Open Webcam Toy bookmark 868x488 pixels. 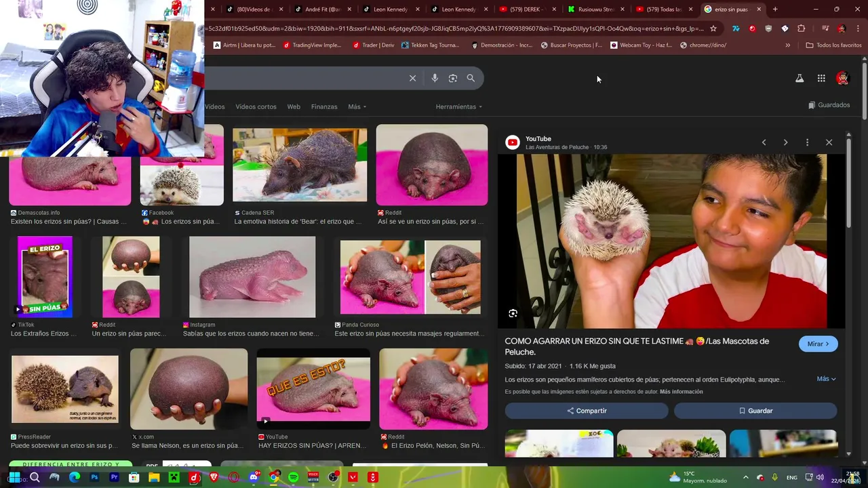point(641,45)
